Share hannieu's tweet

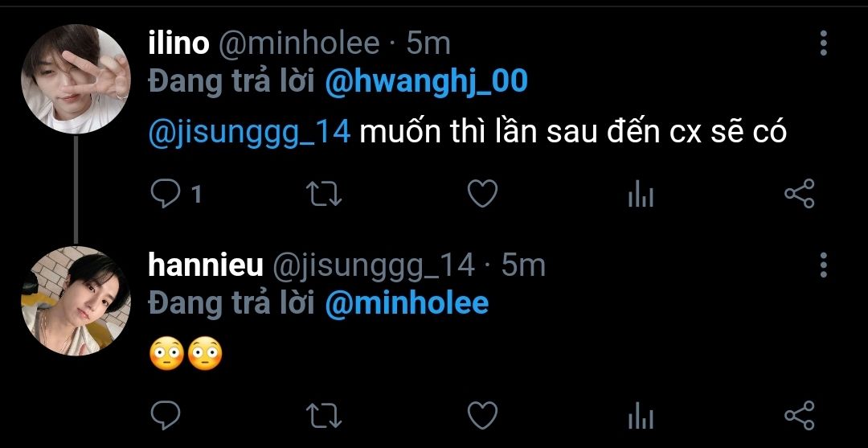(799, 415)
